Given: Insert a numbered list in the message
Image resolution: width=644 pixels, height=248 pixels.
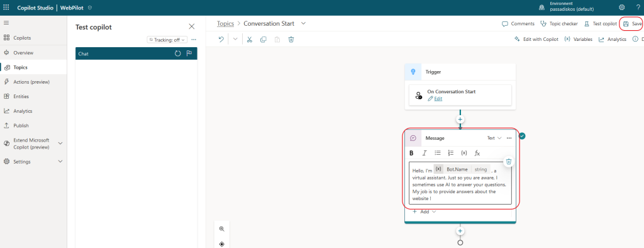Looking at the screenshot, I should [x=450, y=153].
